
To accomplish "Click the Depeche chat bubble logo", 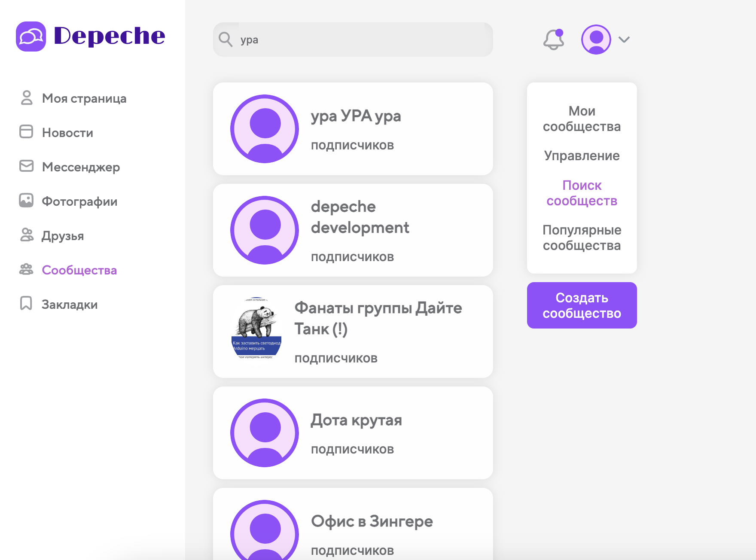I will click(31, 37).
